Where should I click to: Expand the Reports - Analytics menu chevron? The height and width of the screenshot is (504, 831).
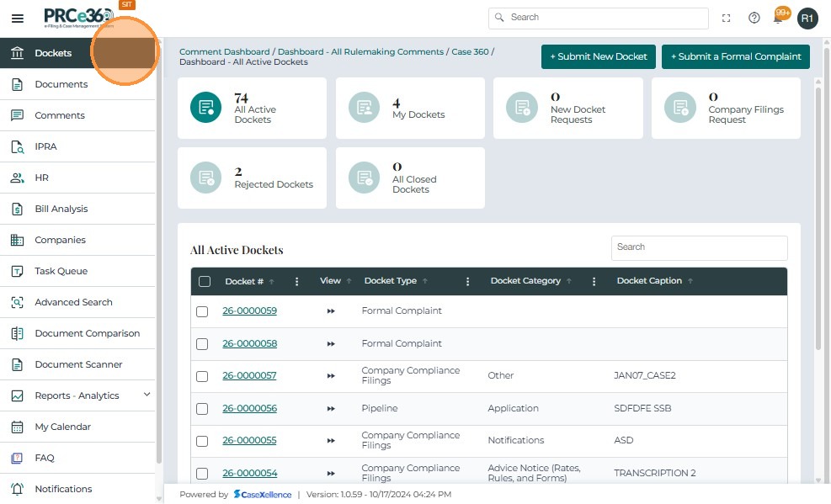click(146, 395)
